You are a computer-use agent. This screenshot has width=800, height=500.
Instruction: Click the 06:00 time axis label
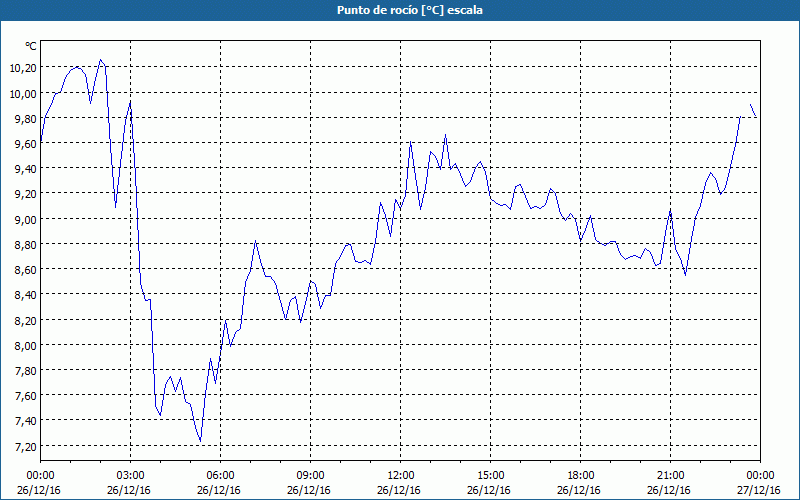pyautogui.click(x=220, y=476)
